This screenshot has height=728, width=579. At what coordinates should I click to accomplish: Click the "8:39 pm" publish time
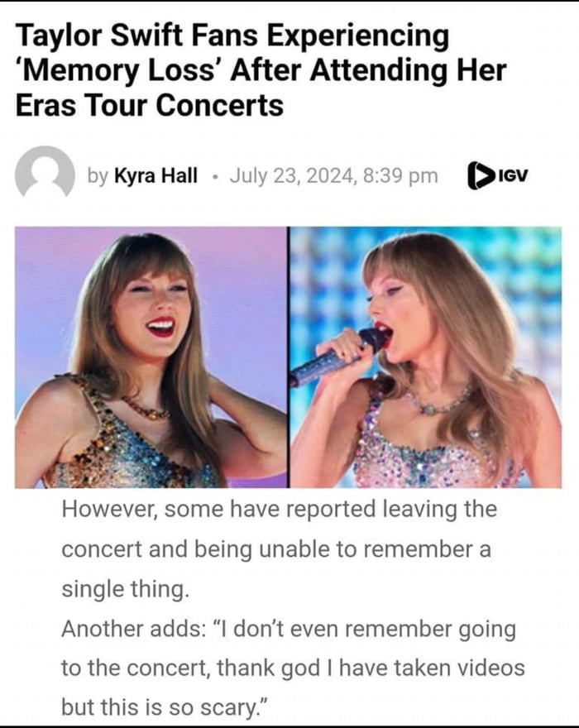pyautogui.click(x=400, y=176)
